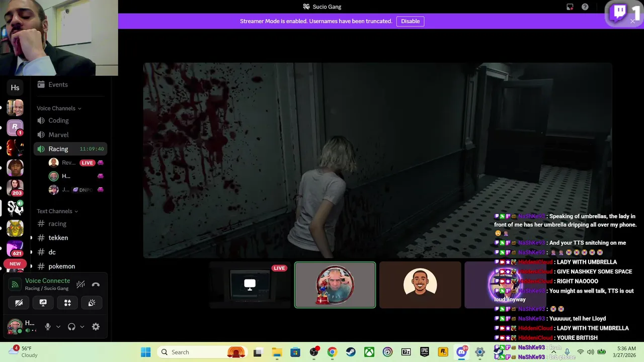The image size is (644, 362).
Task: Turn on camera in voice panel
Action: click(x=19, y=303)
